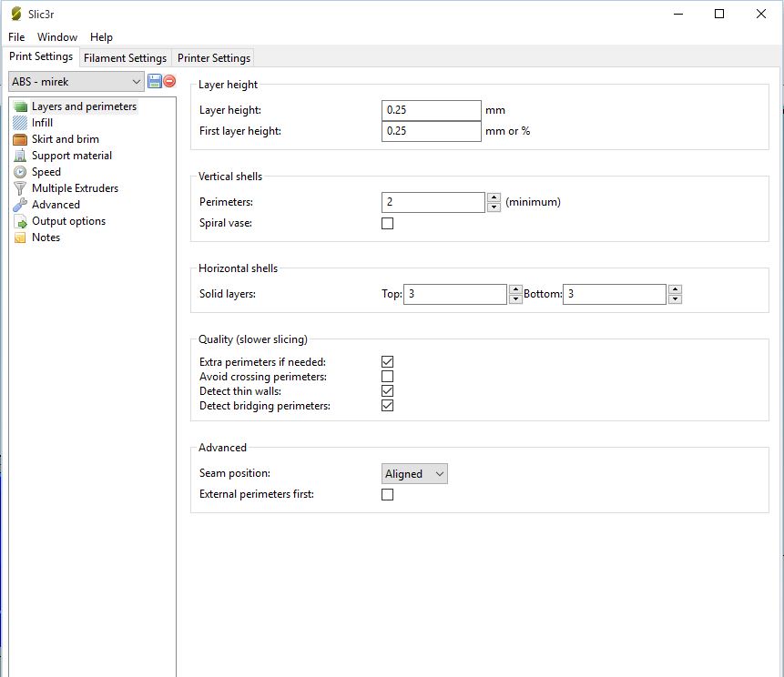The width and height of the screenshot is (784, 677).
Task: Open Support material section icon
Action: coord(21,156)
